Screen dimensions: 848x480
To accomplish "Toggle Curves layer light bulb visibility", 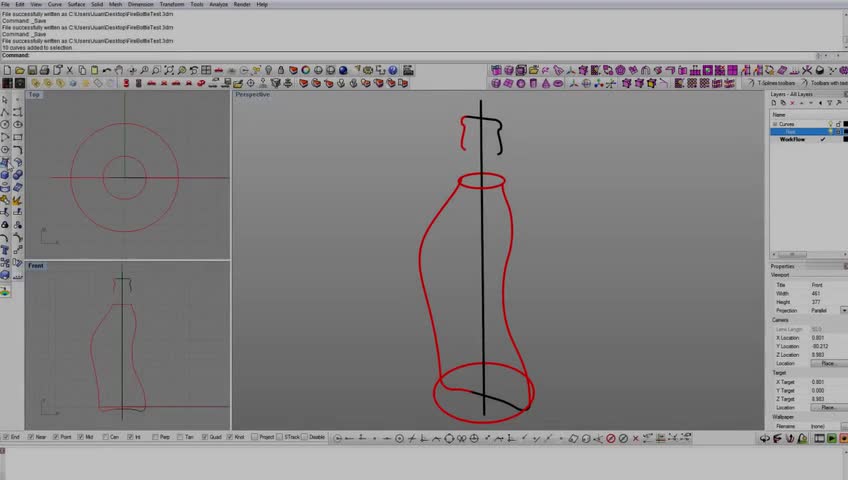I will click(x=830, y=124).
